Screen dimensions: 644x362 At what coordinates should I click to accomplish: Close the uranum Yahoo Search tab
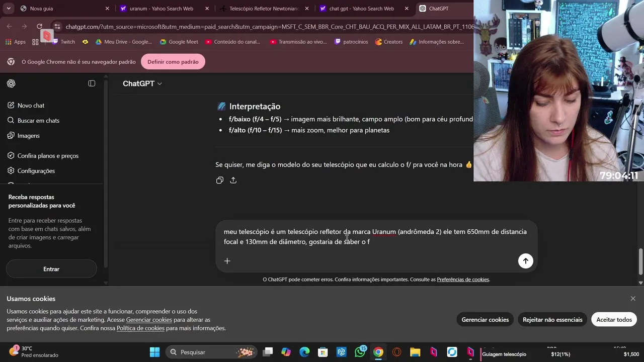(x=207, y=9)
